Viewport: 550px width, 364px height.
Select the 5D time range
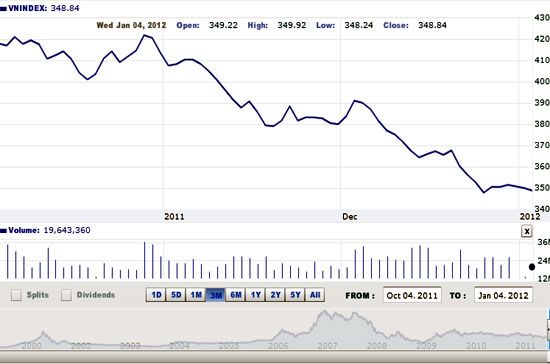[176, 295]
